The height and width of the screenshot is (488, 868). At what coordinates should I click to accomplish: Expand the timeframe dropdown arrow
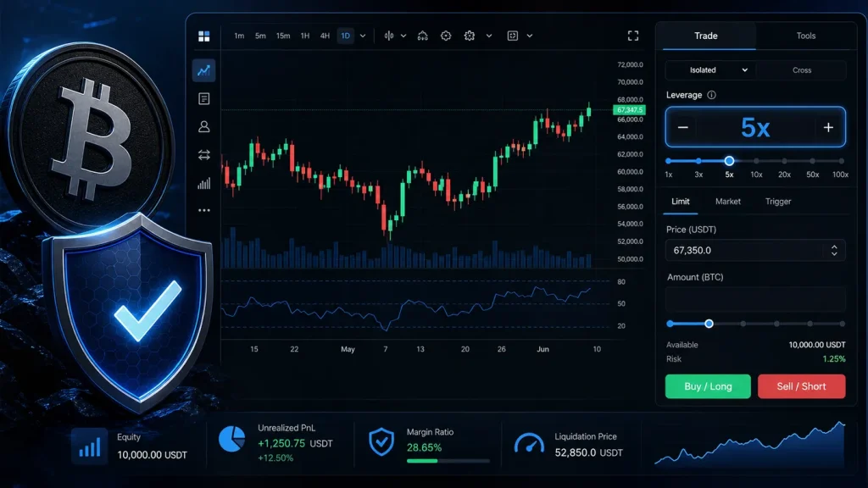pos(363,36)
